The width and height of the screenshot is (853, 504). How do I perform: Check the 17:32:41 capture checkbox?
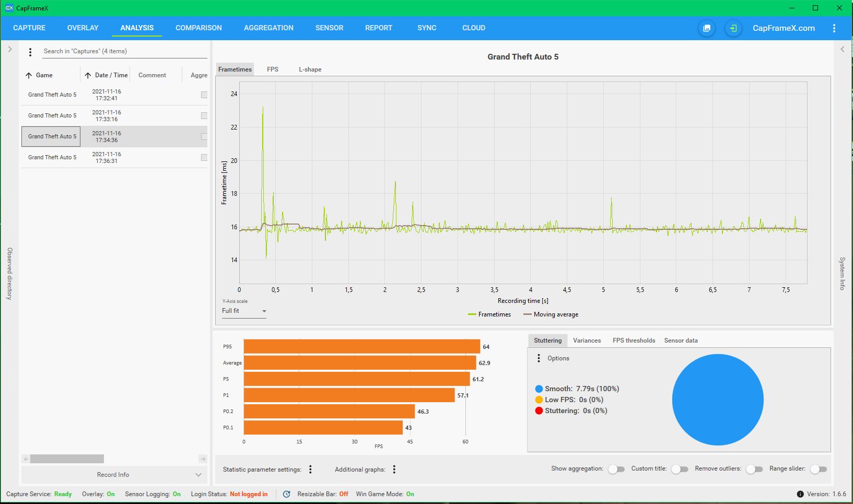pyautogui.click(x=204, y=95)
